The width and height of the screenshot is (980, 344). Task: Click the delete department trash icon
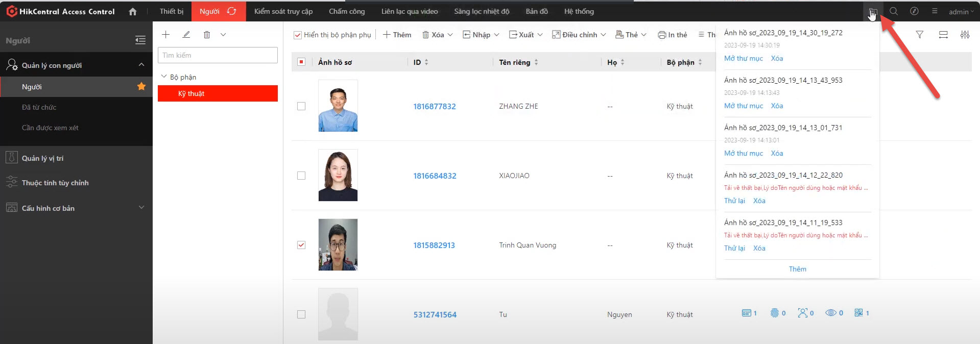coord(207,35)
